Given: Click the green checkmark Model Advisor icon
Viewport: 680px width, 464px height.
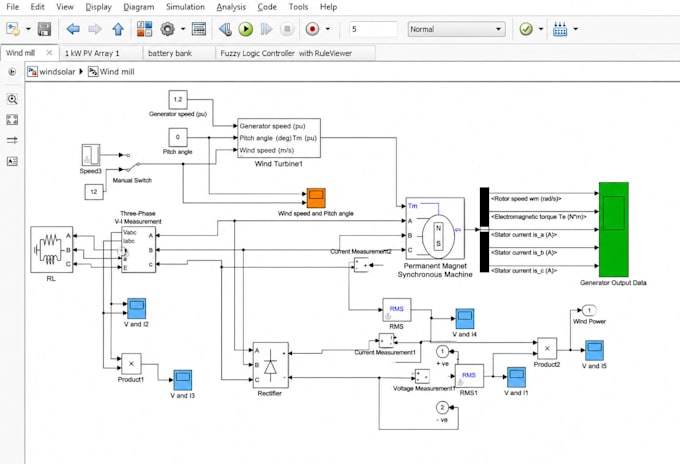Looking at the screenshot, I should (x=526, y=29).
